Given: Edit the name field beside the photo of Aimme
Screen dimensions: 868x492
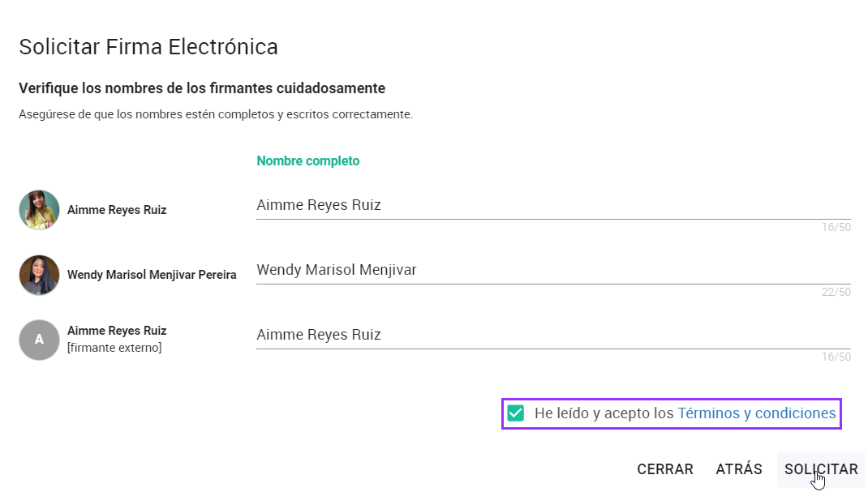Looking at the screenshot, I should pos(553,206).
